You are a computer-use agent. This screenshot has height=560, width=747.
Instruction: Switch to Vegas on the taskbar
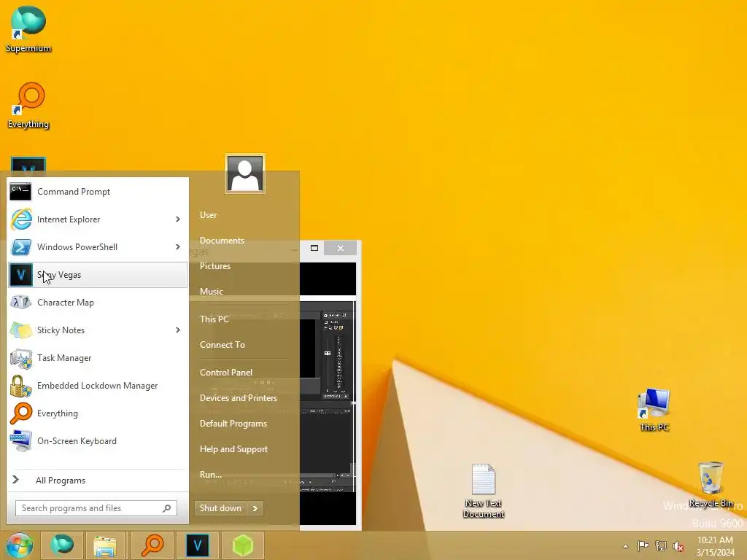pos(197,545)
